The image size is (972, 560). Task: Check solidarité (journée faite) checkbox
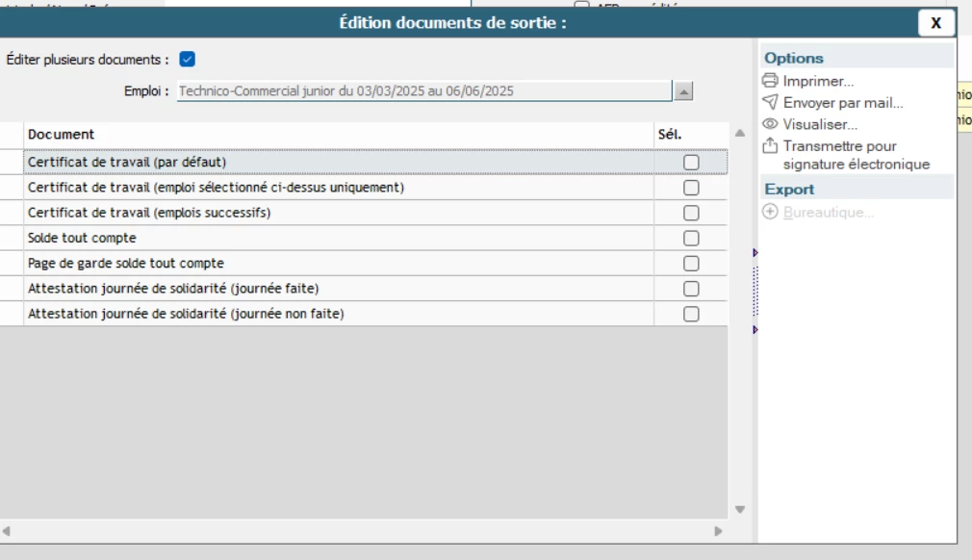pyautogui.click(x=691, y=290)
